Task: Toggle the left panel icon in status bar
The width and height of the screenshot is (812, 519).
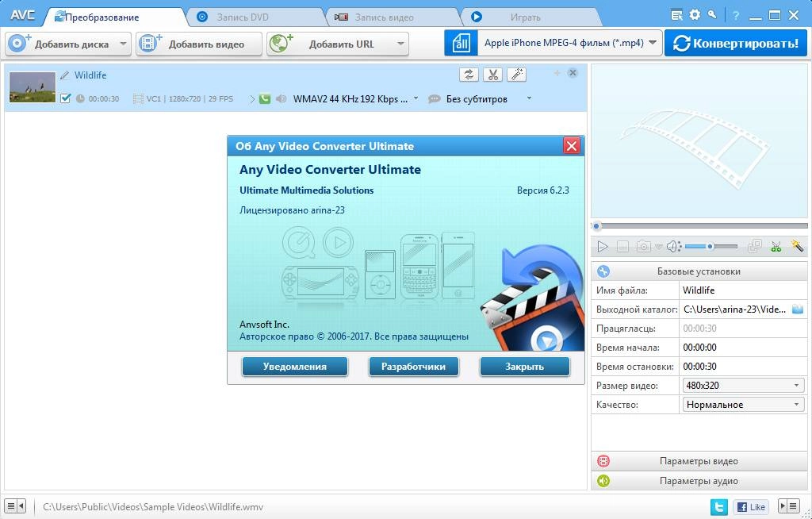Action: point(16,506)
